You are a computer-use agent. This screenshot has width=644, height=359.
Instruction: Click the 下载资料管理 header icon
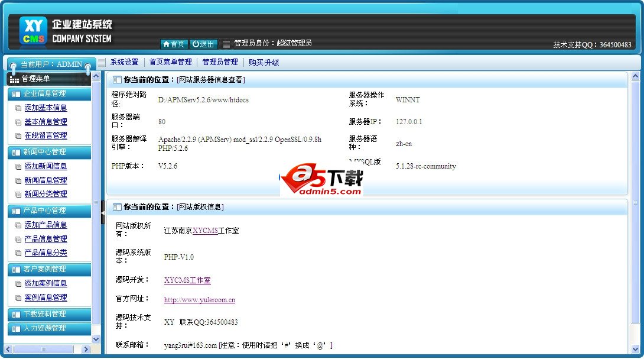[16, 315]
